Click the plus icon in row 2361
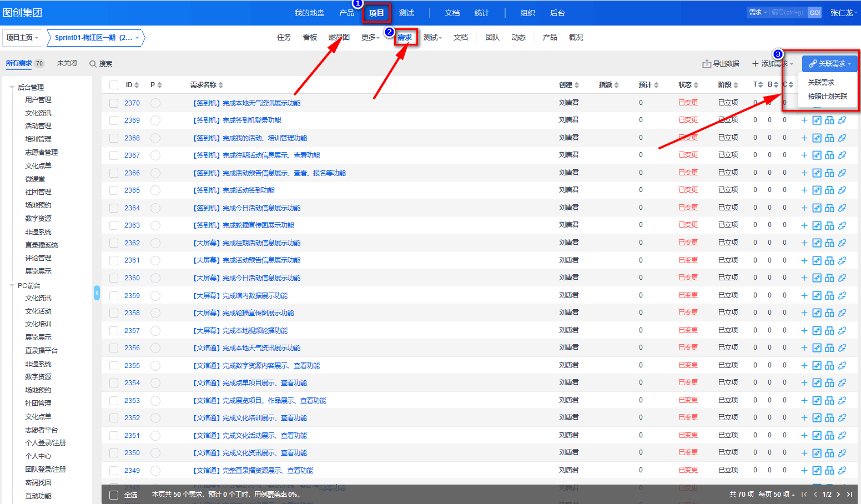This screenshot has width=861, height=504. tap(804, 260)
